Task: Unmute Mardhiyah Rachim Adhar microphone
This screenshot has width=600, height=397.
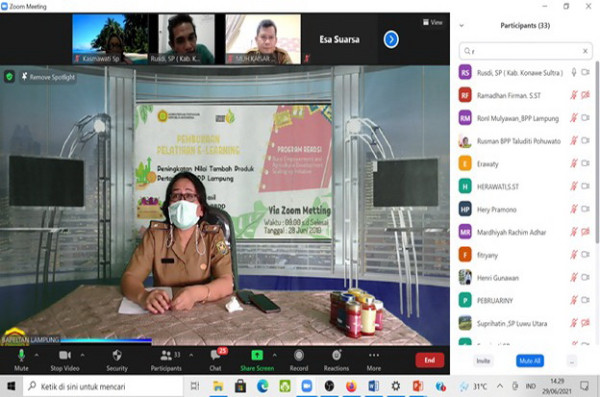Action: pos(574,232)
